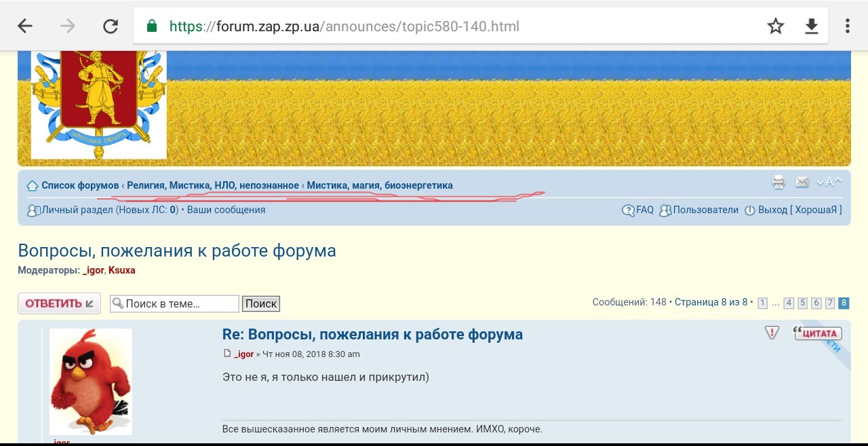Click the Поиск search button
The image size is (868, 446).
click(261, 303)
